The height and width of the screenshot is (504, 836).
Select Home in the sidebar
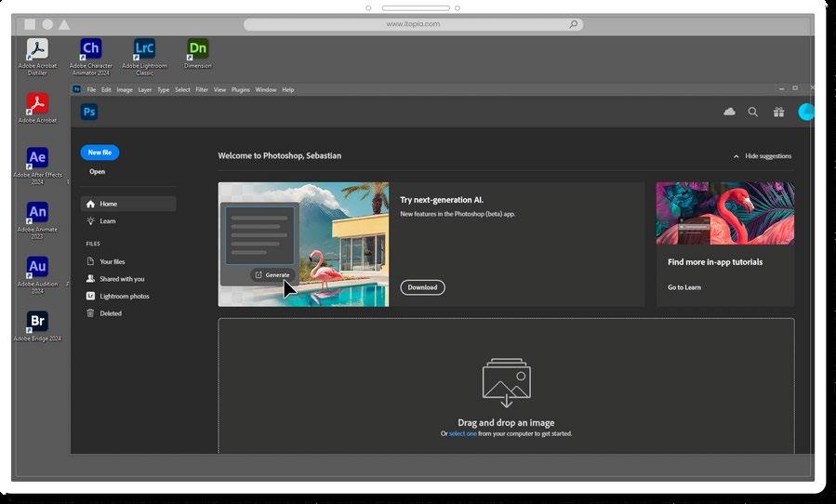click(128, 204)
